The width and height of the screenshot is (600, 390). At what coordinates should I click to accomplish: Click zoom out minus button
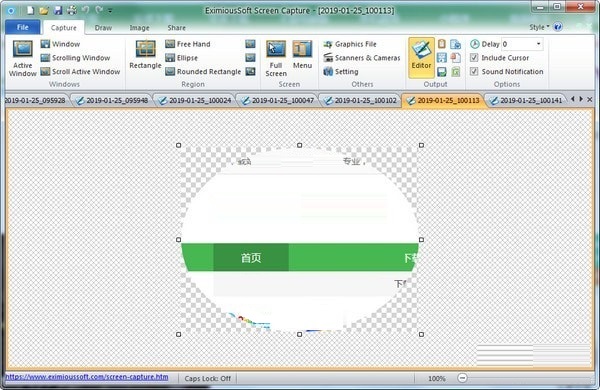pyautogui.click(x=462, y=378)
